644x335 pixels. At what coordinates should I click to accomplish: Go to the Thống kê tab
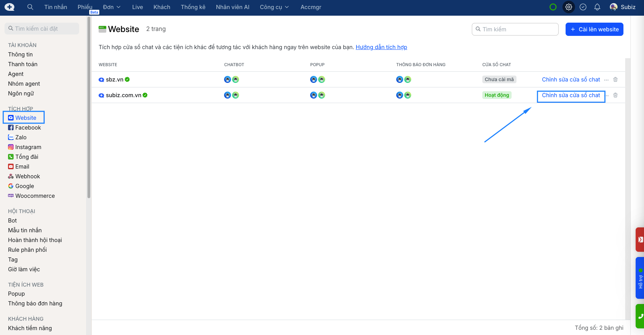pyautogui.click(x=193, y=7)
